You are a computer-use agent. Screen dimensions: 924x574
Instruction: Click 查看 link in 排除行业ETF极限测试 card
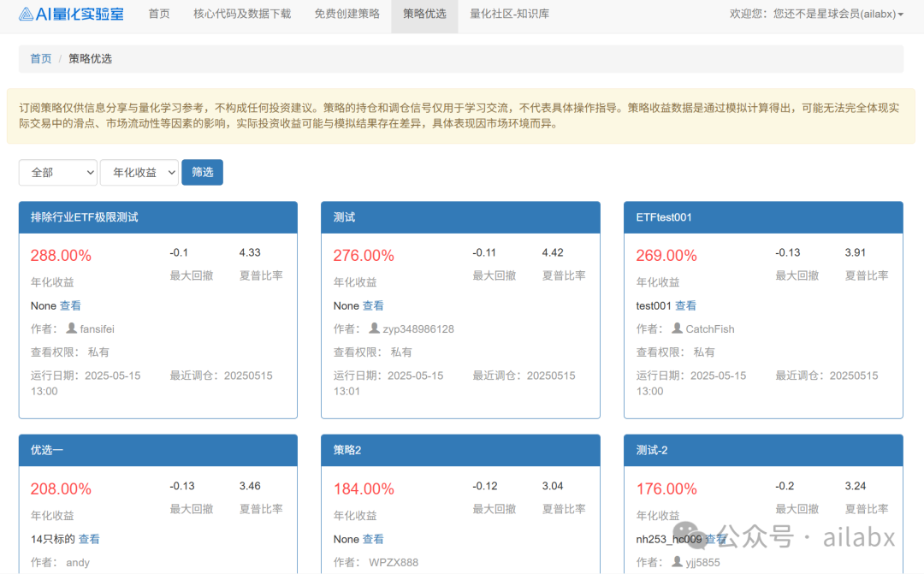click(x=70, y=305)
